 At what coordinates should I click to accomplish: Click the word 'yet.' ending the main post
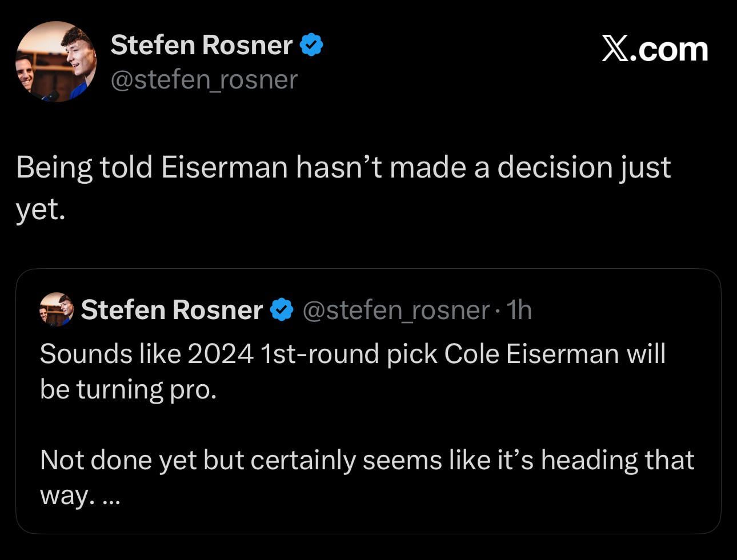41,210
